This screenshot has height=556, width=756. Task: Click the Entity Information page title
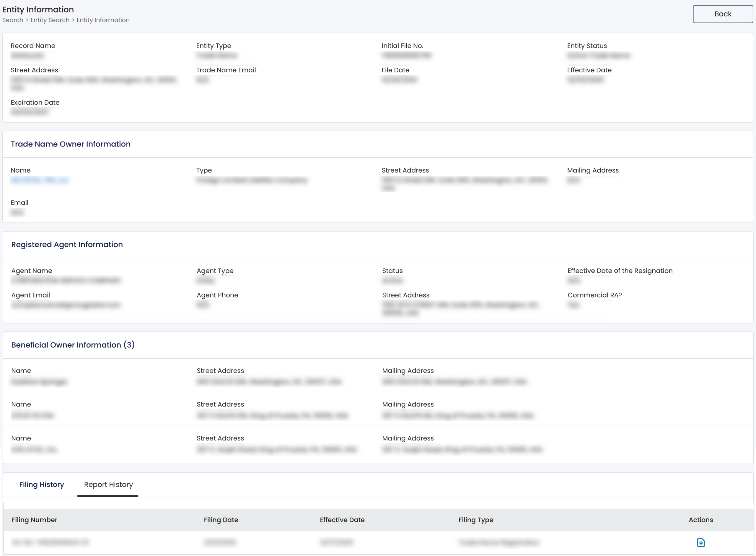38,9
